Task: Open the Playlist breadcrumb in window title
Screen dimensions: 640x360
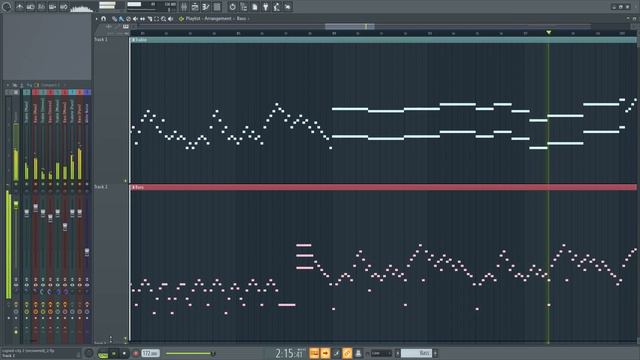Action: click(x=193, y=19)
